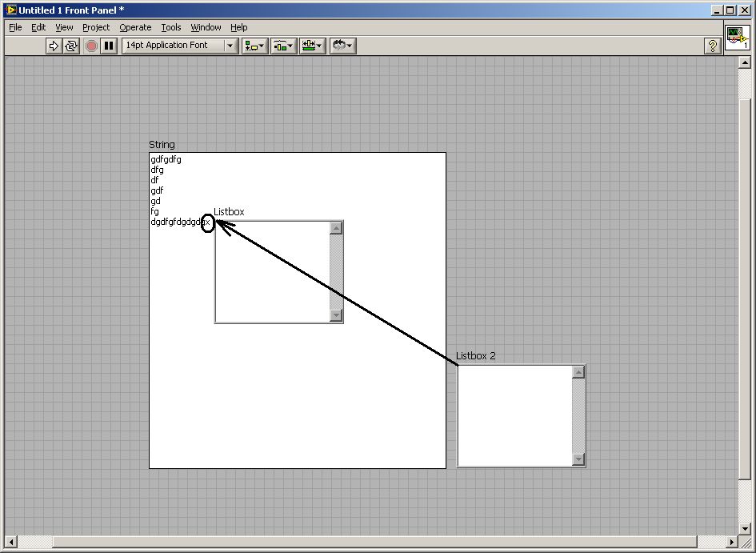
Task: Click inside the Listbox 2 list area
Action: (514, 415)
